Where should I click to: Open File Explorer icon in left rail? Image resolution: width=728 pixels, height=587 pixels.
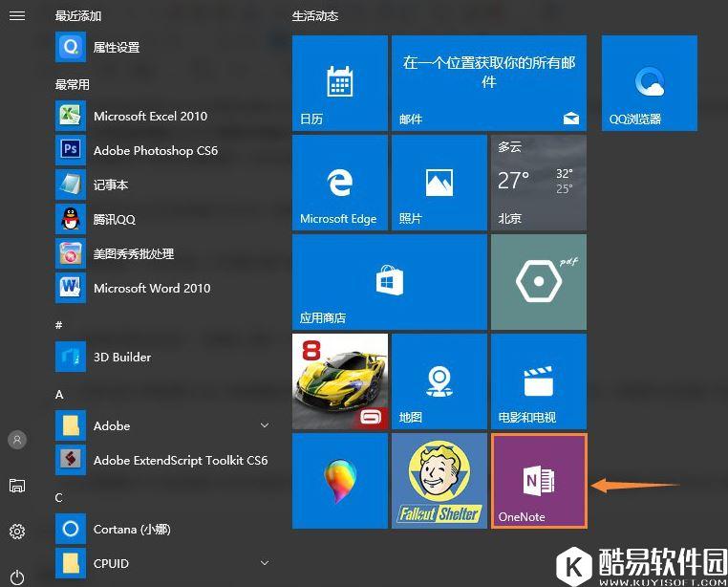[x=17, y=486]
